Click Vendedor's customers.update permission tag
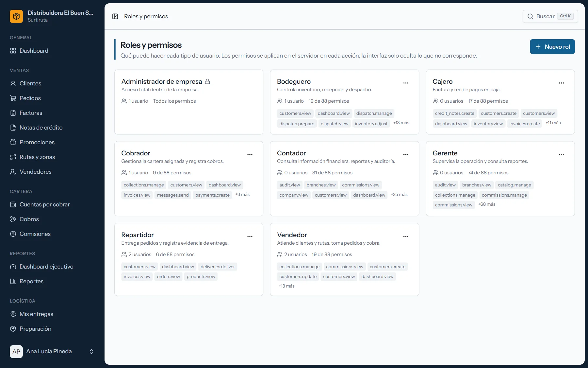The height and width of the screenshot is (368, 588). pos(298,276)
